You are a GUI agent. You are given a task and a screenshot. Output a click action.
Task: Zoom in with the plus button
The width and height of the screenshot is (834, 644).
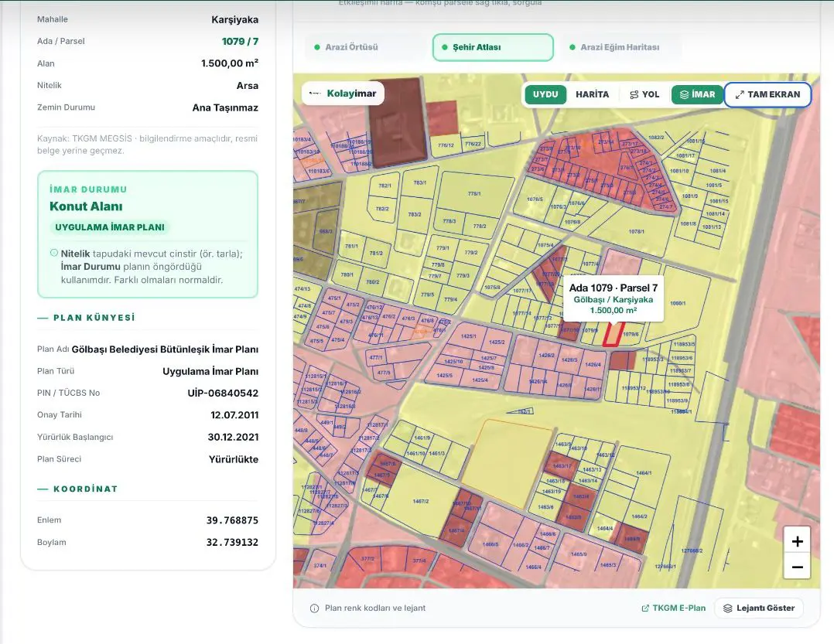tap(797, 541)
